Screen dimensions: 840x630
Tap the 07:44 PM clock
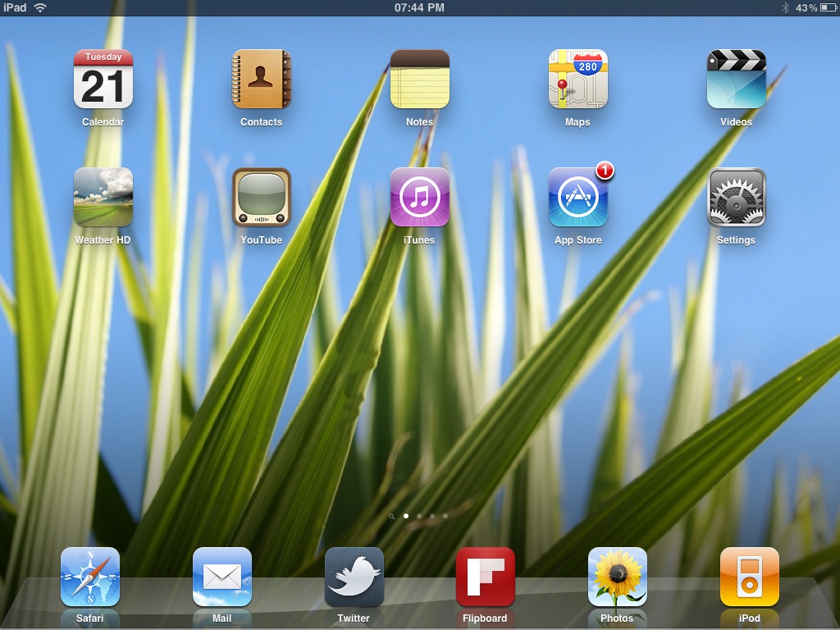419,7
